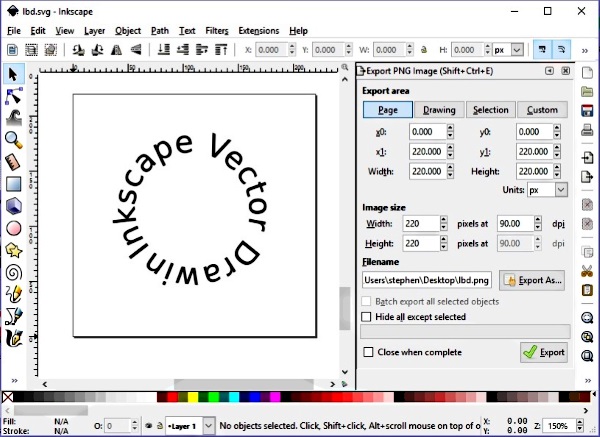600x437 pixels.
Task: Open the File menu
Action: [14, 31]
